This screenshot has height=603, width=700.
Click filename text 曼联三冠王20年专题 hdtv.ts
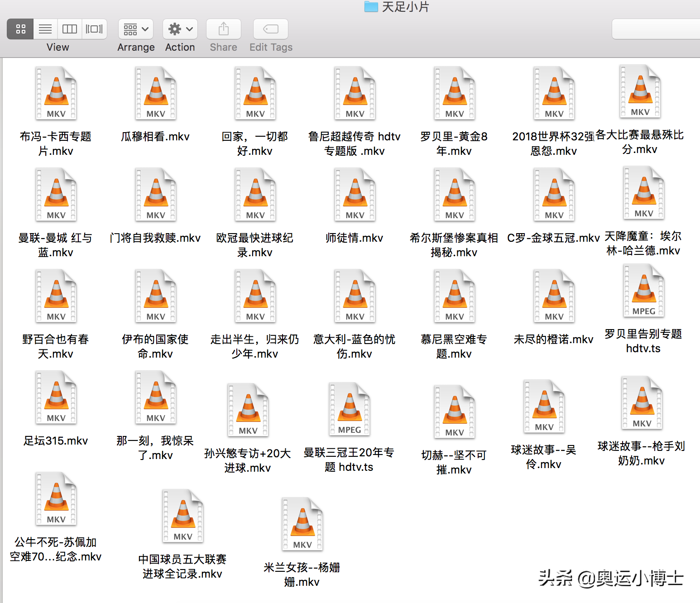pos(349,459)
